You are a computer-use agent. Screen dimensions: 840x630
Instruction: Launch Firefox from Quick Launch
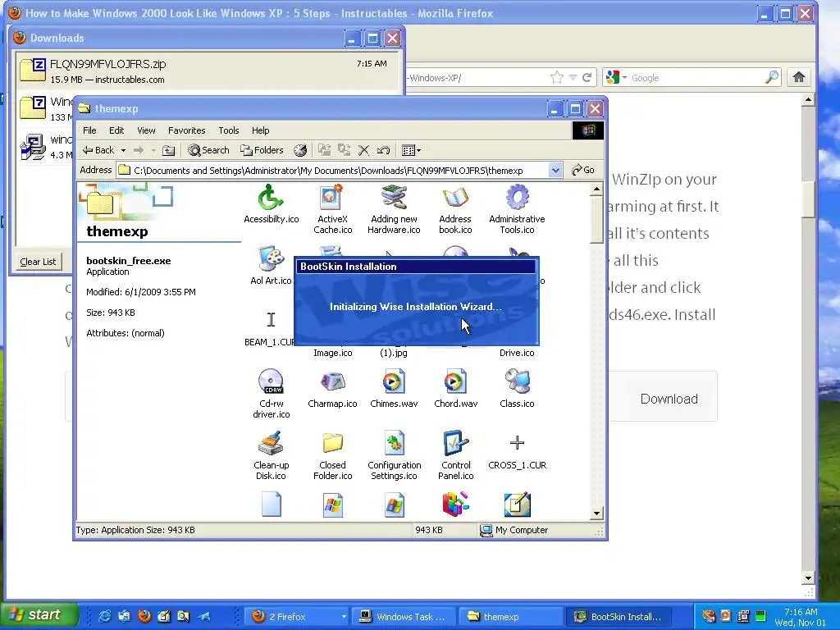144,616
